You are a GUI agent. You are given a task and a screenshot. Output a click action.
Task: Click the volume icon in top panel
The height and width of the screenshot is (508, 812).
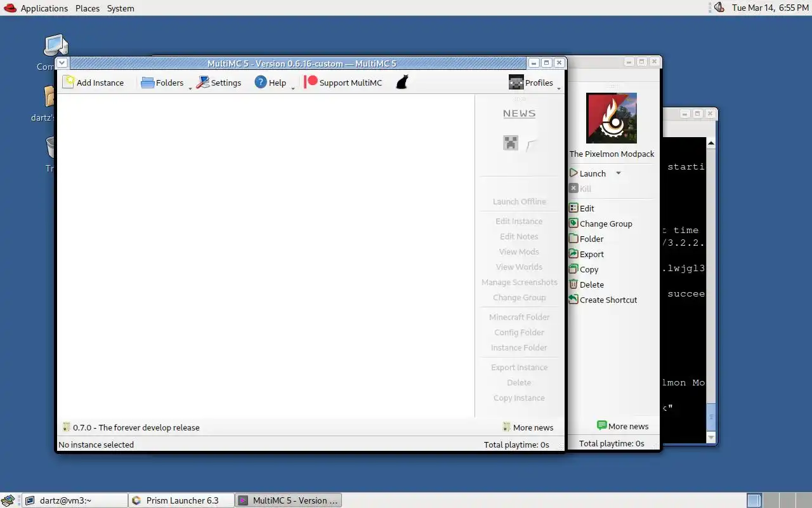tap(719, 8)
